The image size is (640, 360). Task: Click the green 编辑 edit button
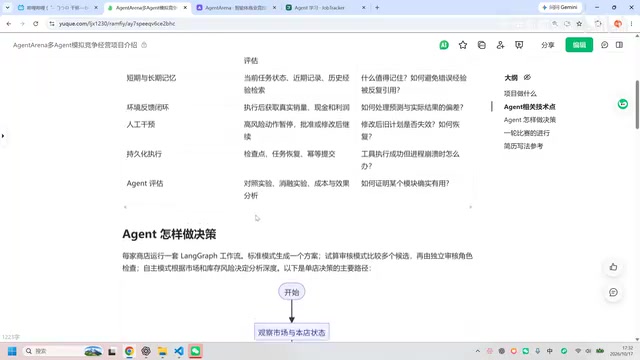[x=579, y=45]
